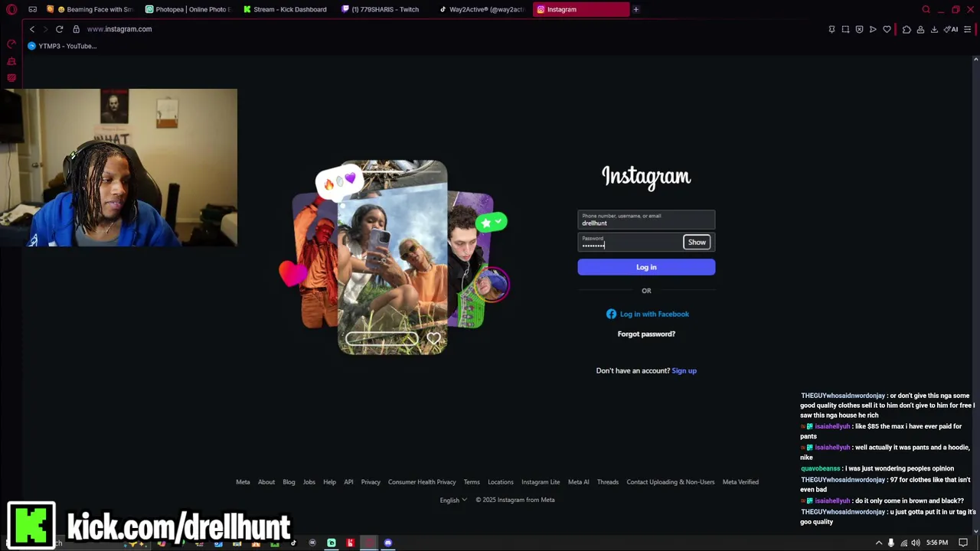The width and height of the screenshot is (980, 551).
Task: Open the Opera GX taskbar icon
Action: click(369, 543)
